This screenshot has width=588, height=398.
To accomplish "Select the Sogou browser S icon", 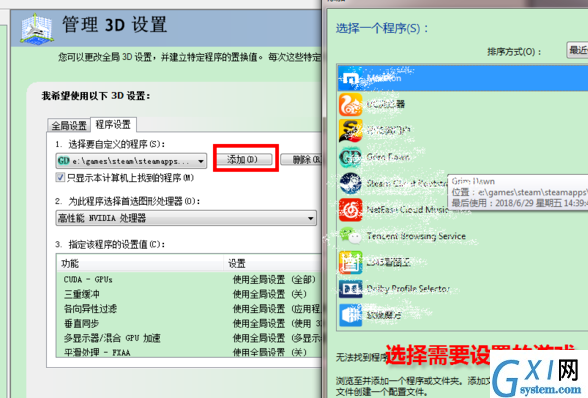I will tap(350, 131).
